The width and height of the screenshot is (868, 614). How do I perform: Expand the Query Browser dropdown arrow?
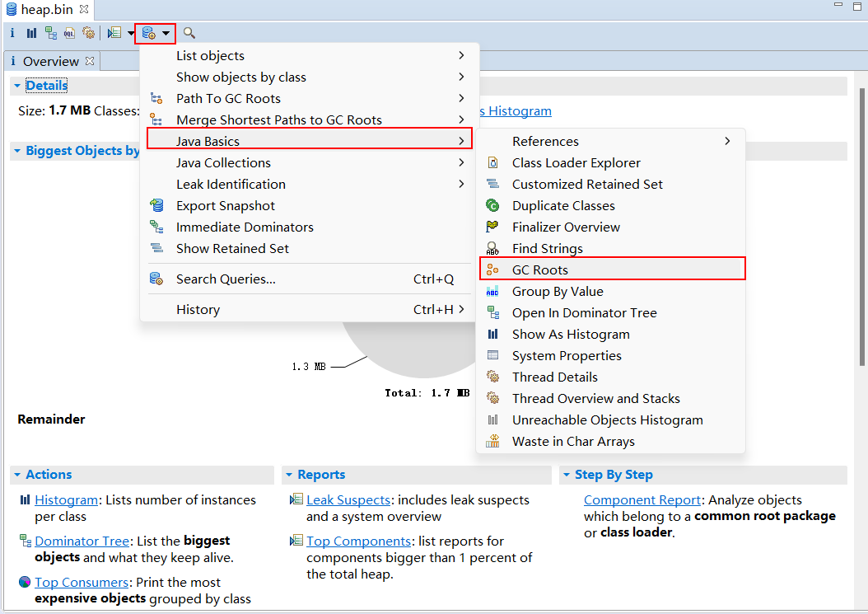(x=166, y=33)
